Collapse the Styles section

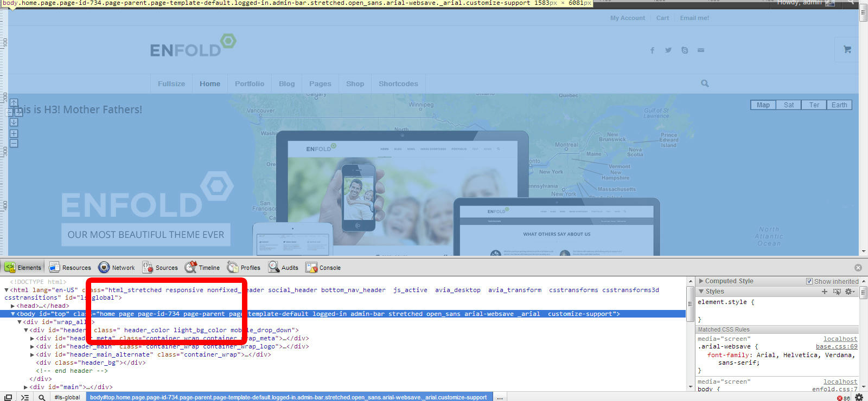701,292
